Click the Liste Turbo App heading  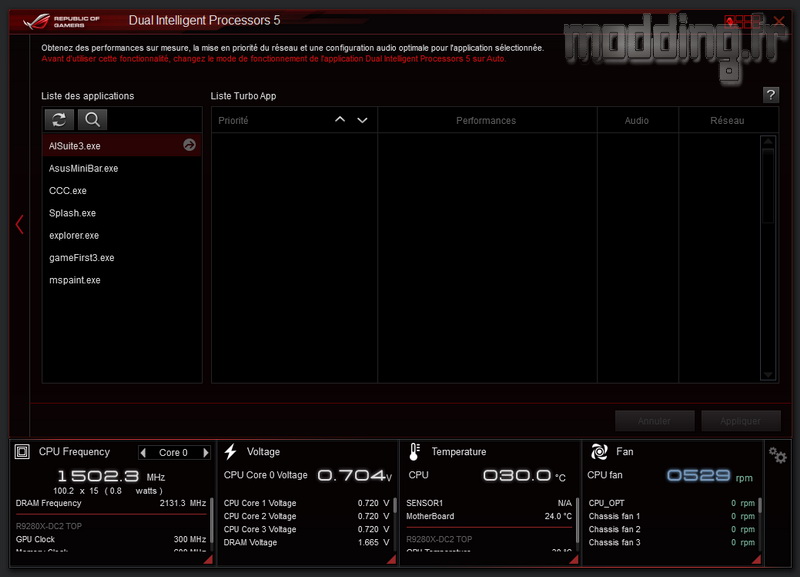coord(243,96)
